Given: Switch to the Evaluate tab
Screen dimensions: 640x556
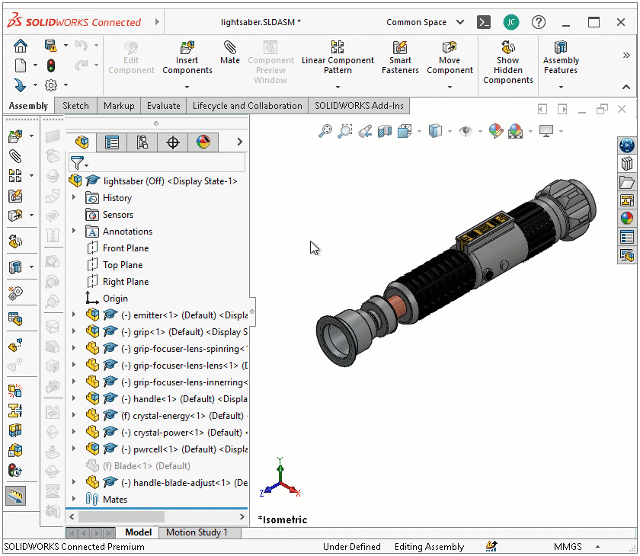Looking at the screenshot, I should pos(164,106).
